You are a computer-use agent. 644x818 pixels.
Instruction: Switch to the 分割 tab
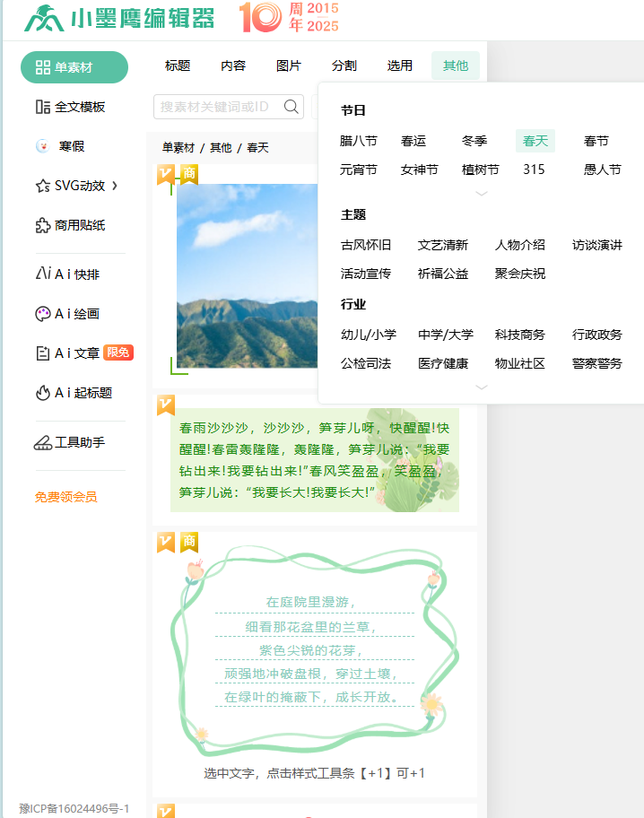(x=344, y=65)
